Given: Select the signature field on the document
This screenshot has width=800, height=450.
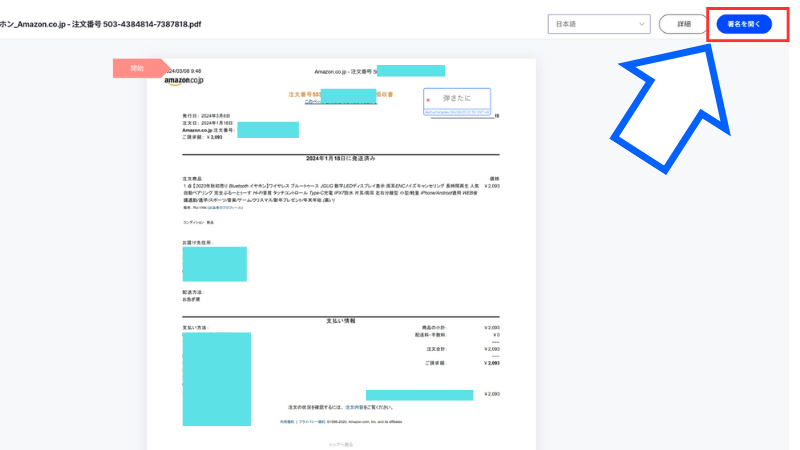Looking at the screenshot, I should [x=457, y=101].
